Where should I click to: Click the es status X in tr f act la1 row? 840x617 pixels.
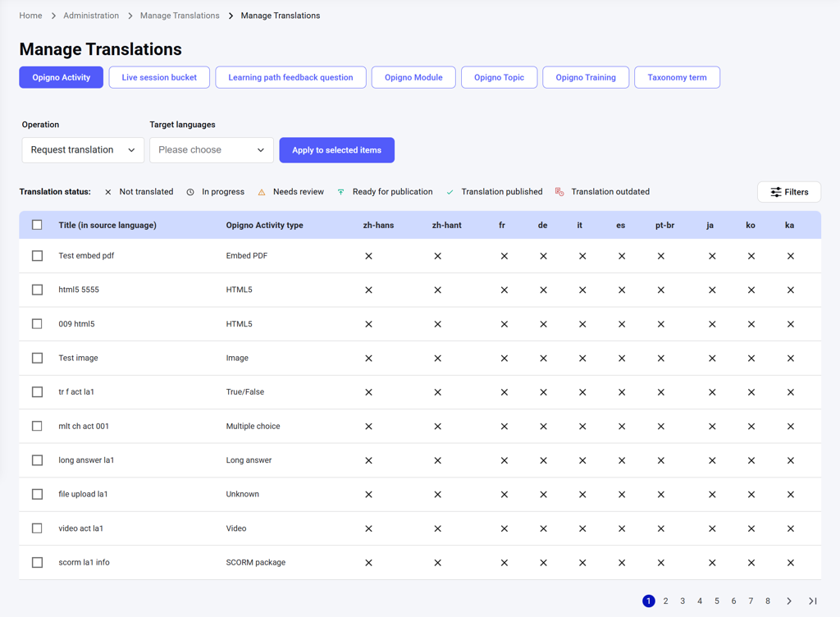[622, 392]
